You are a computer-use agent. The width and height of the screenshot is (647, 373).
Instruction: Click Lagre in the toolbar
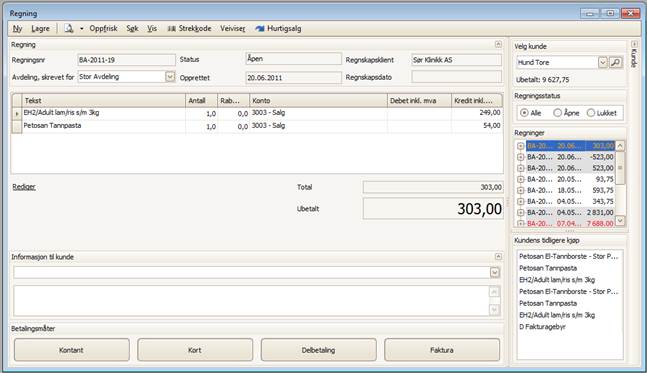point(40,28)
